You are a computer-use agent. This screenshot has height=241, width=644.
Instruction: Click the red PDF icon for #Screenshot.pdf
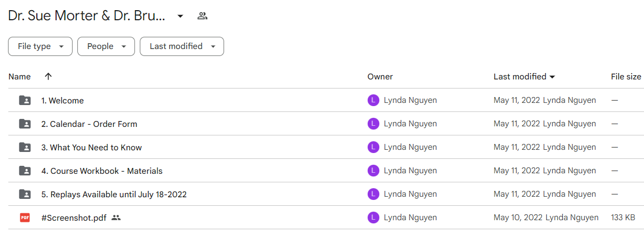(x=25, y=218)
